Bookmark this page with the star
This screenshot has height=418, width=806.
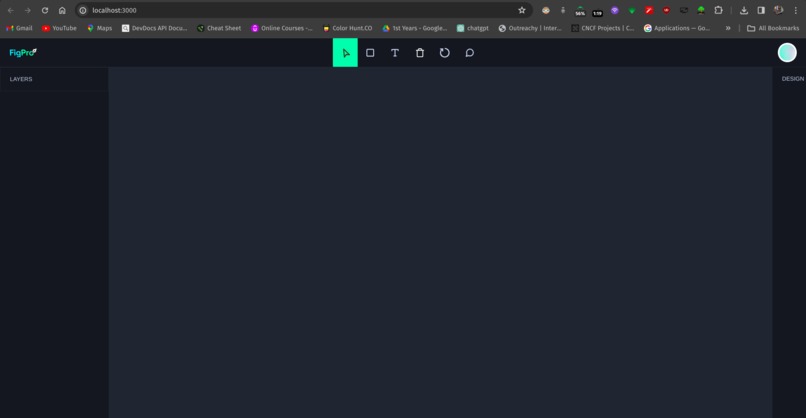coord(522,10)
